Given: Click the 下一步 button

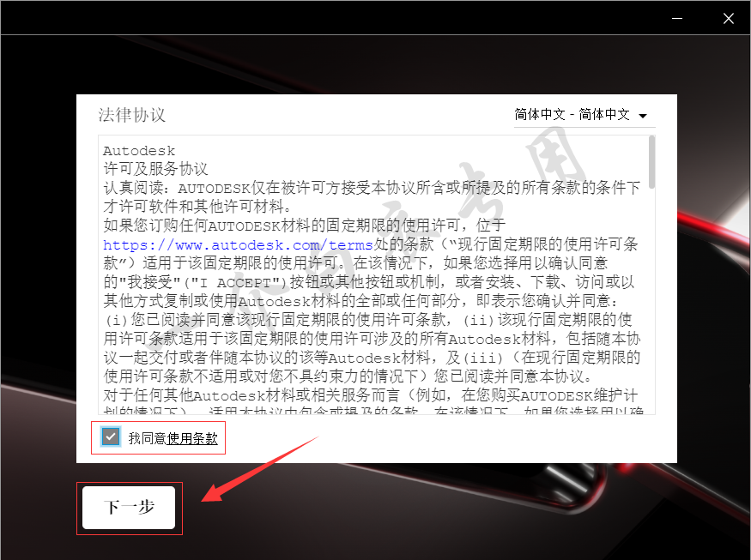Looking at the screenshot, I should pyautogui.click(x=129, y=508).
